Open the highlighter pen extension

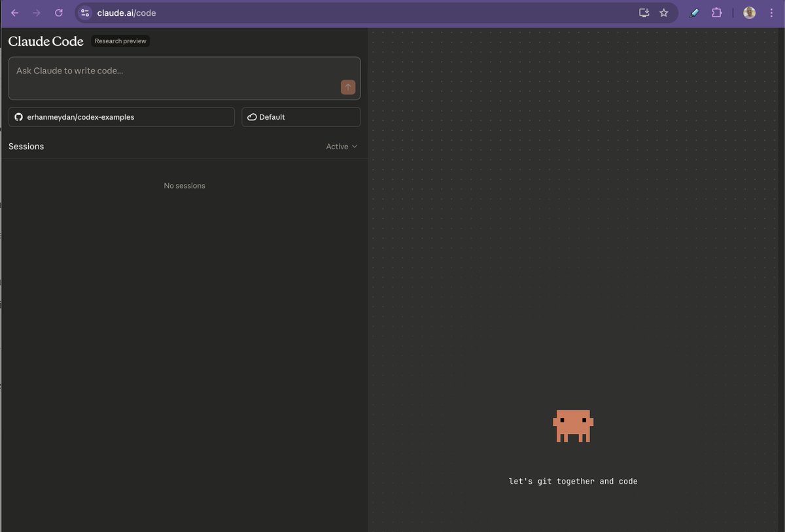click(x=694, y=12)
